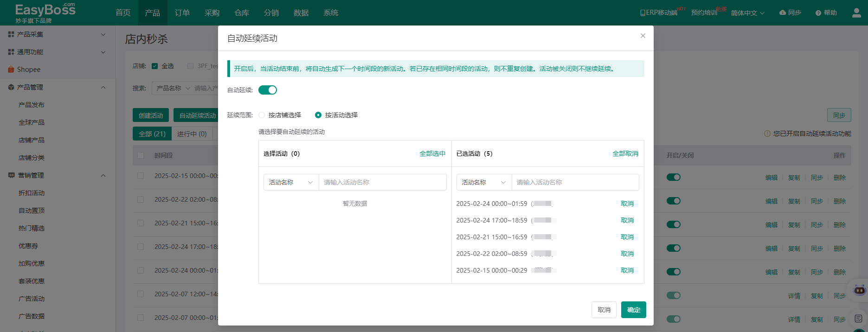Select the 按活动选择 radio option

tap(318, 115)
